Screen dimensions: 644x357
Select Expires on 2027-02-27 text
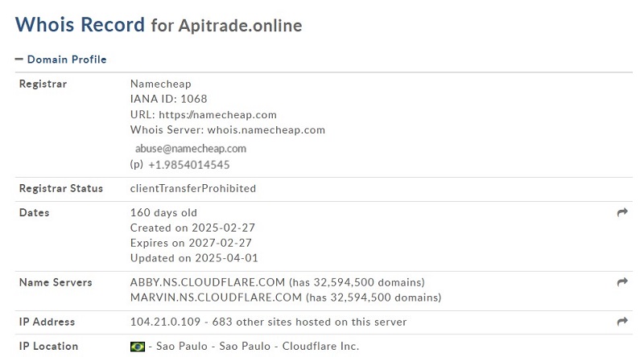click(x=191, y=243)
